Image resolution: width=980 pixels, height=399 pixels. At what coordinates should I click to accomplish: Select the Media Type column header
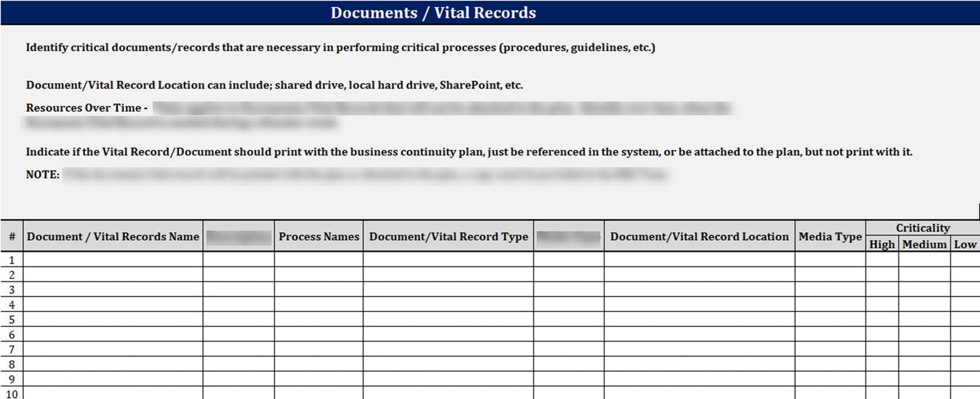(829, 237)
